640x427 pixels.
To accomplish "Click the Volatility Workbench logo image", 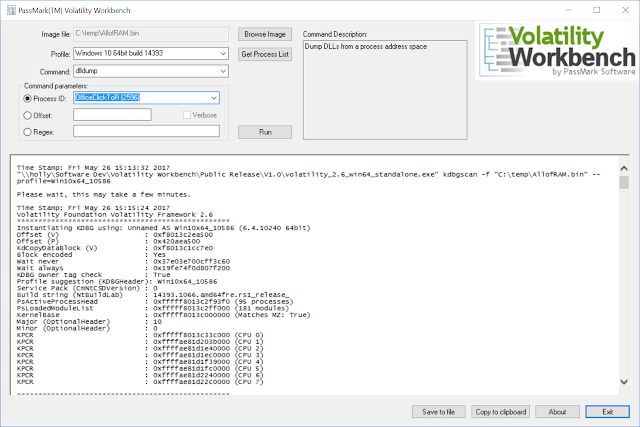I will click(558, 51).
